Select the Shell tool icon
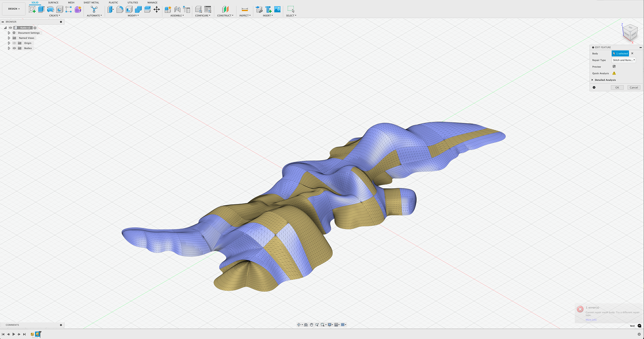The width and height of the screenshot is (644, 339). [x=129, y=9]
